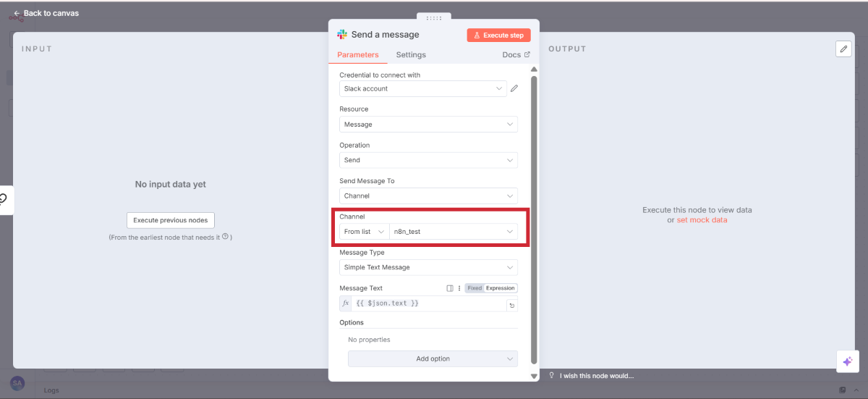
Task: Open the AI assistant sparkle button
Action: point(847,361)
